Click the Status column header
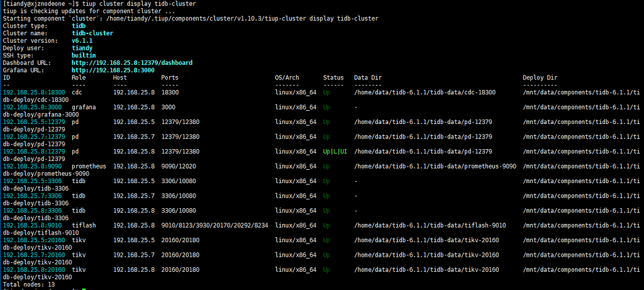The width and height of the screenshot is (644, 290). [333, 78]
